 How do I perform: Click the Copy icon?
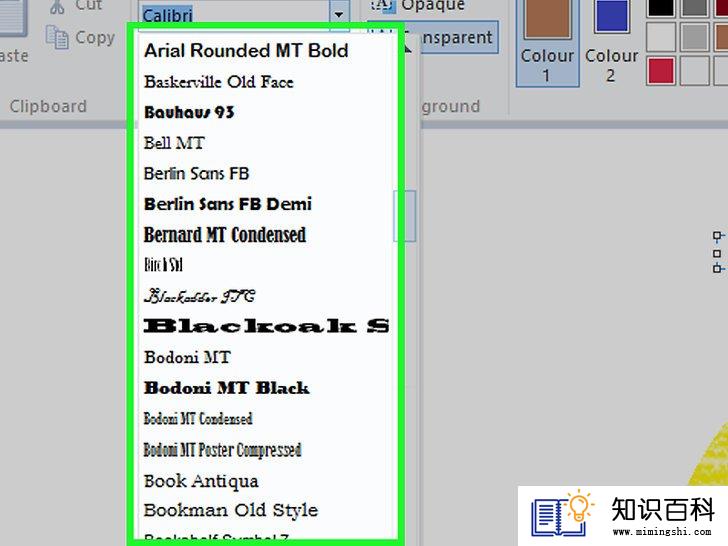coord(57,37)
